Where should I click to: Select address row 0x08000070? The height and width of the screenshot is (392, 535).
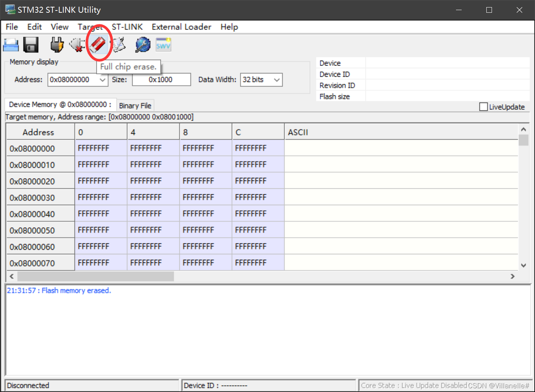40,263
